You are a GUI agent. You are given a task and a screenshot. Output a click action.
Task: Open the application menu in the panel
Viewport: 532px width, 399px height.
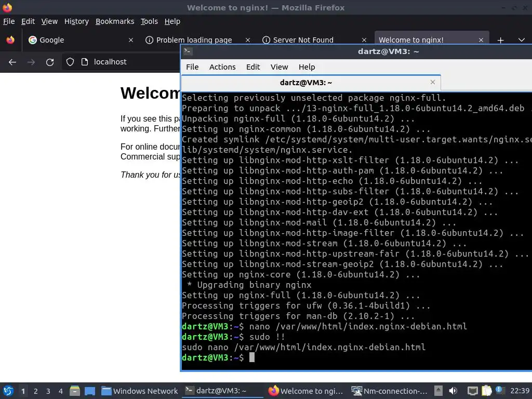(x=8, y=391)
